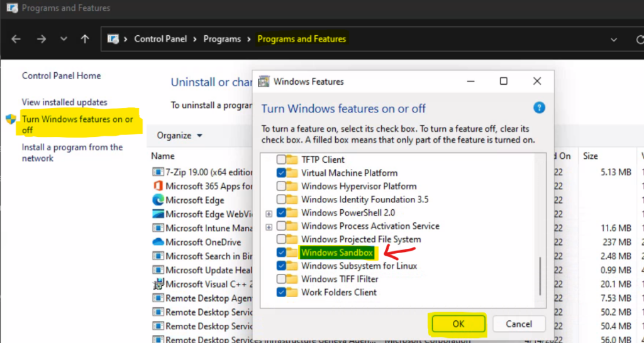Maximize the Windows Features dialog

pyautogui.click(x=504, y=81)
